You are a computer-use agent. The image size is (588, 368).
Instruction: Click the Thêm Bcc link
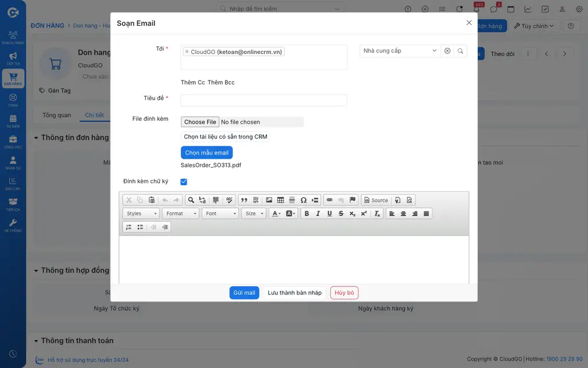pyautogui.click(x=221, y=82)
